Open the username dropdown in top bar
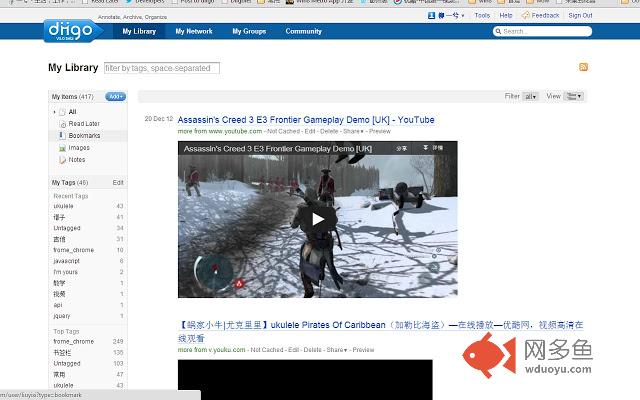The image size is (640, 400). (451, 16)
